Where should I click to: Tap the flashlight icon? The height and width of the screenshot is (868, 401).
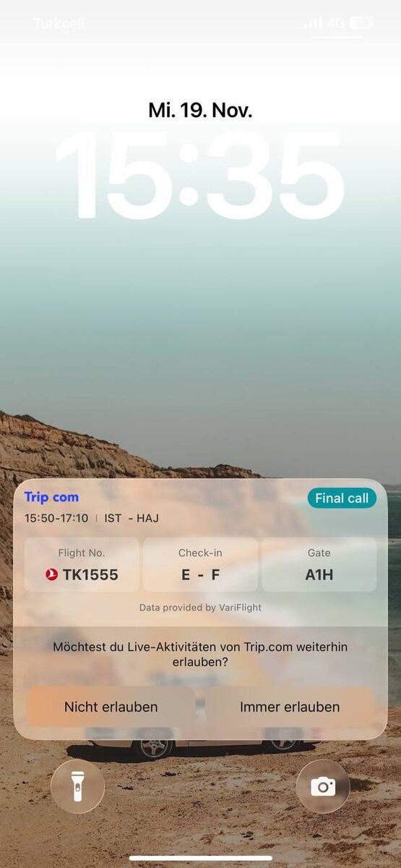tap(77, 786)
